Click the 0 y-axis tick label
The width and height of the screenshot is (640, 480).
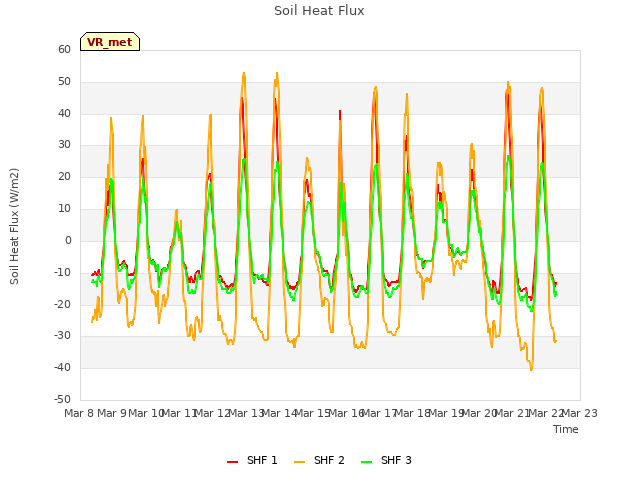pyautogui.click(x=68, y=240)
